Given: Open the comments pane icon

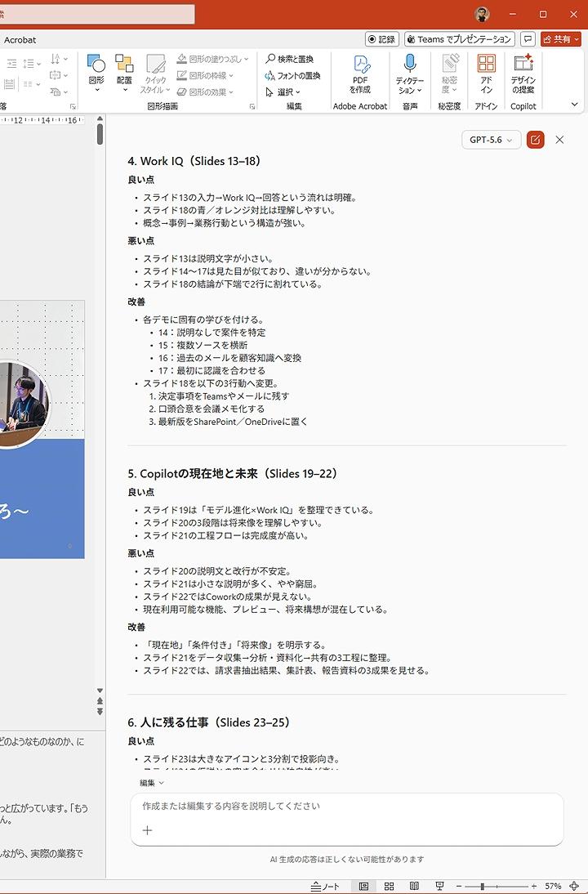Looking at the screenshot, I should pyautogui.click(x=528, y=39).
